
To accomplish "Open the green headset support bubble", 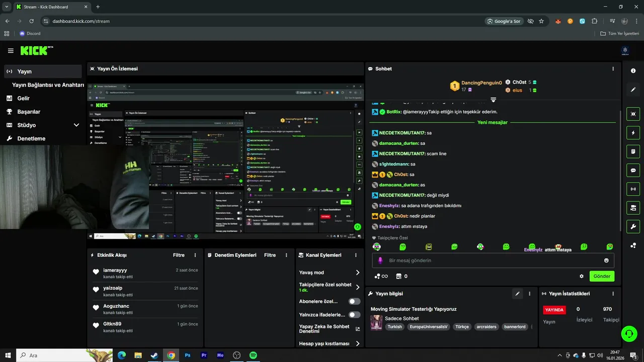I will point(628,333).
